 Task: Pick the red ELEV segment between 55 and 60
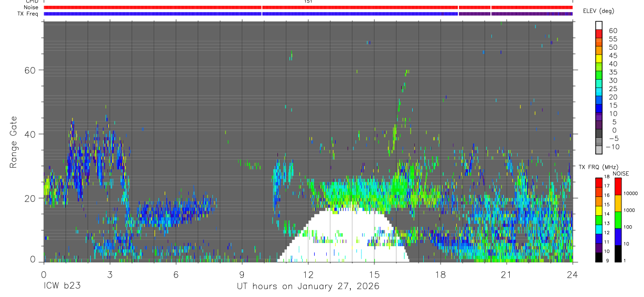[599, 34]
